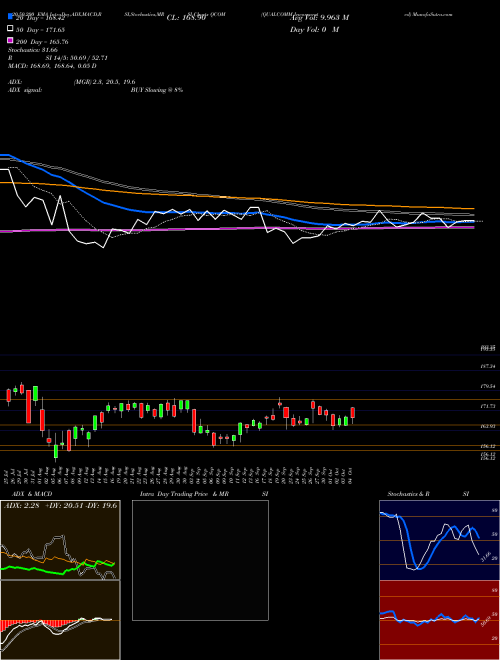Click the 'MACD: 168.69, 168.64, 0.05 D' readout
Viewport: 500px width, 660px height.
(x=52, y=66)
